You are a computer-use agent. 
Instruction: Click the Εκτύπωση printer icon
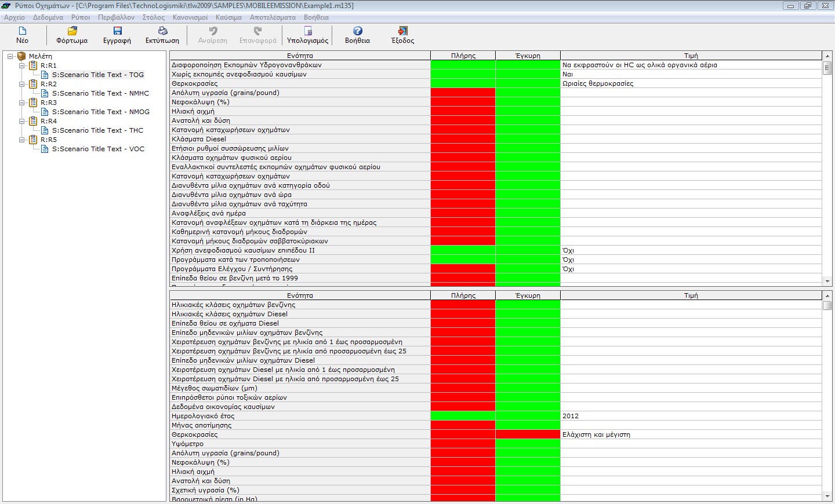[x=162, y=31]
